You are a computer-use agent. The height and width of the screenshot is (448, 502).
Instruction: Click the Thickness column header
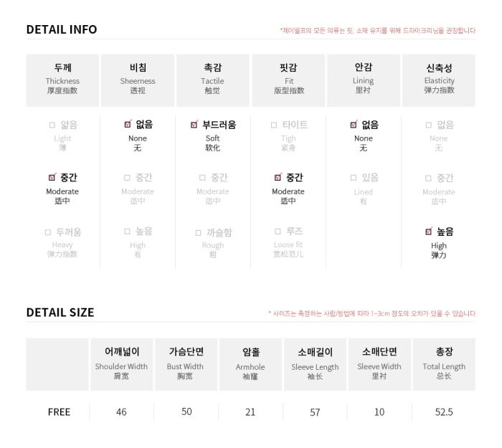click(x=63, y=80)
